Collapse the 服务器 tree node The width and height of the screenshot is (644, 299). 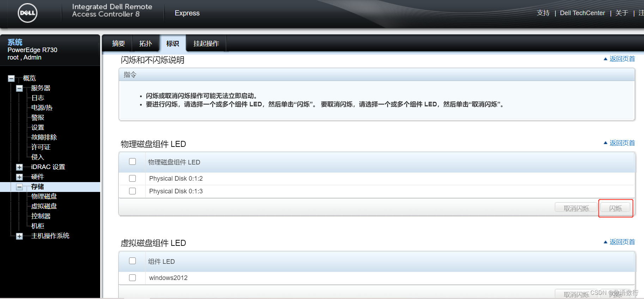coord(19,88)
